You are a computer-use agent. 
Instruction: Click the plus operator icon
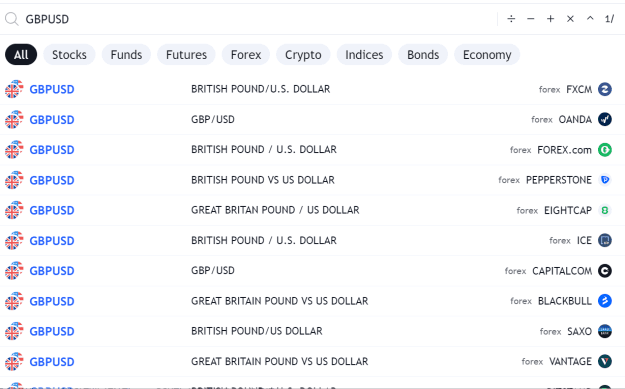click(x=550, y=19)
